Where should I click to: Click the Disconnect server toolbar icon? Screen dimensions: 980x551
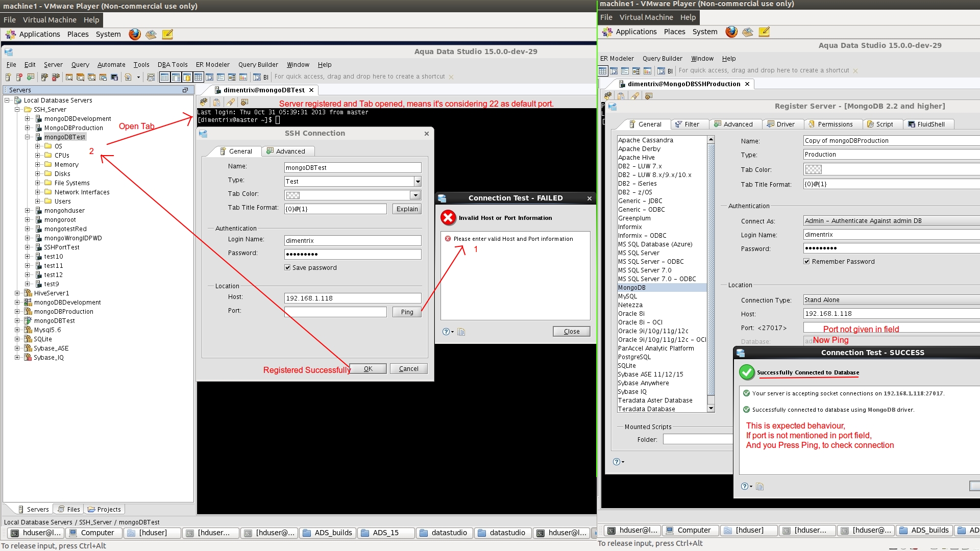tap(56, 77)
